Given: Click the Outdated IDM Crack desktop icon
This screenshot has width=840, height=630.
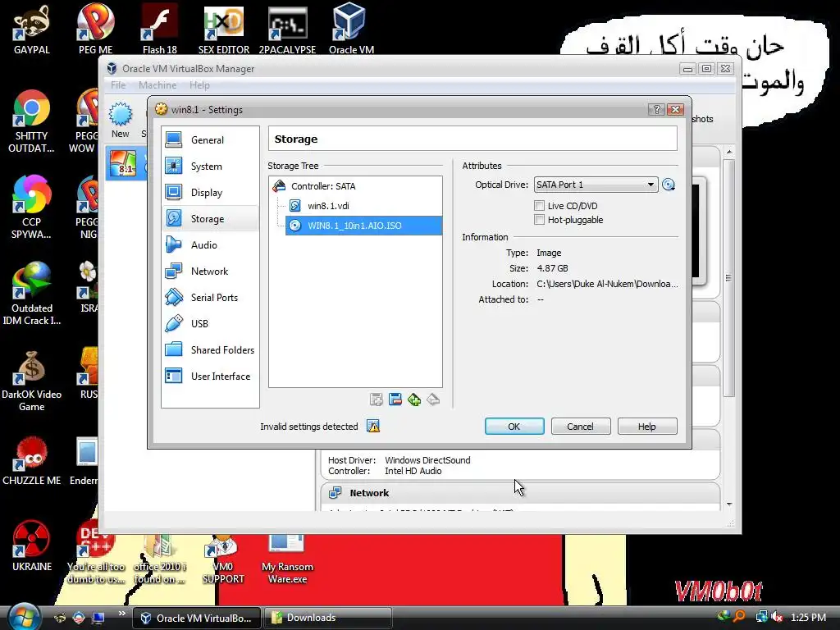Looking at the screenshot, I should 32,294.
